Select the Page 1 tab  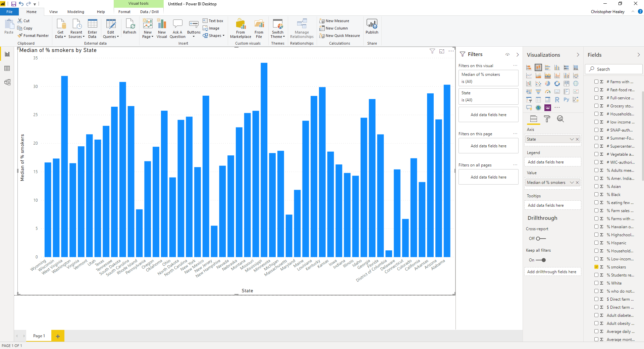[39, 336]
